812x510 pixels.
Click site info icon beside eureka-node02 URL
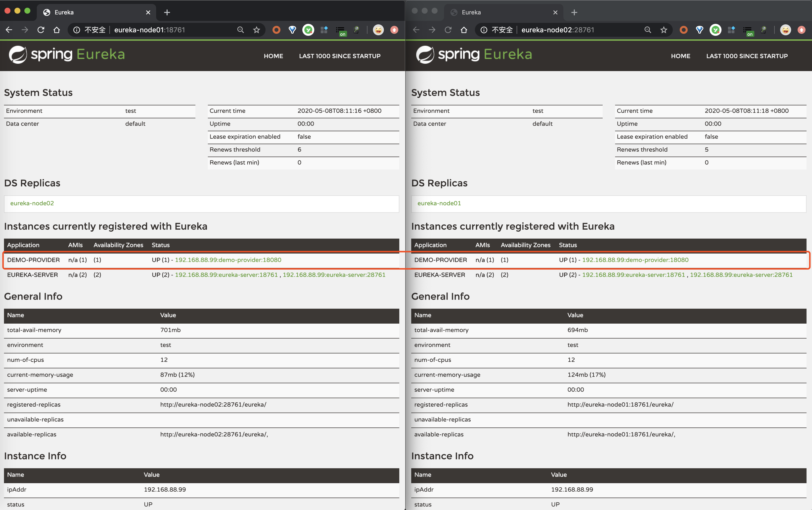click(484, 30)
